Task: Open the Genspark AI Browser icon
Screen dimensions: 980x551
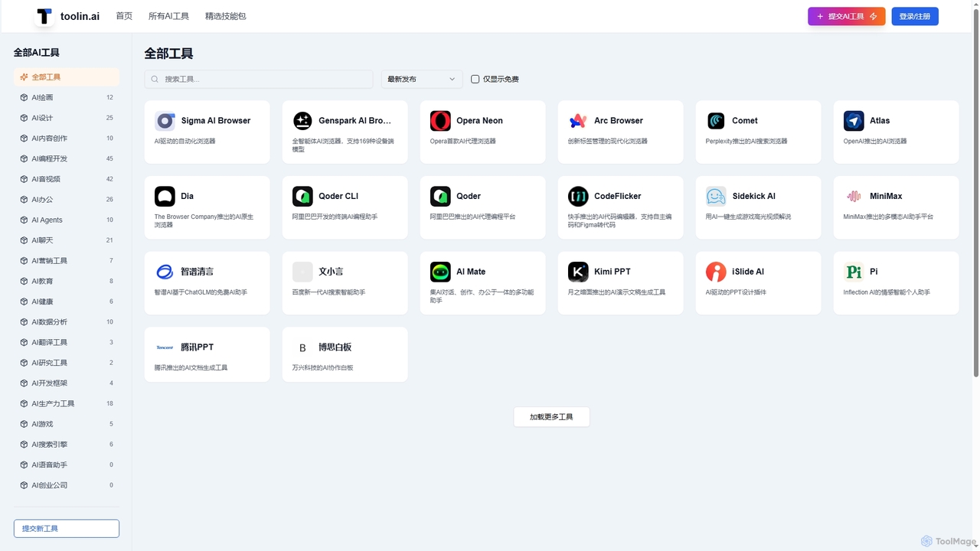Action: click(302, 121)
